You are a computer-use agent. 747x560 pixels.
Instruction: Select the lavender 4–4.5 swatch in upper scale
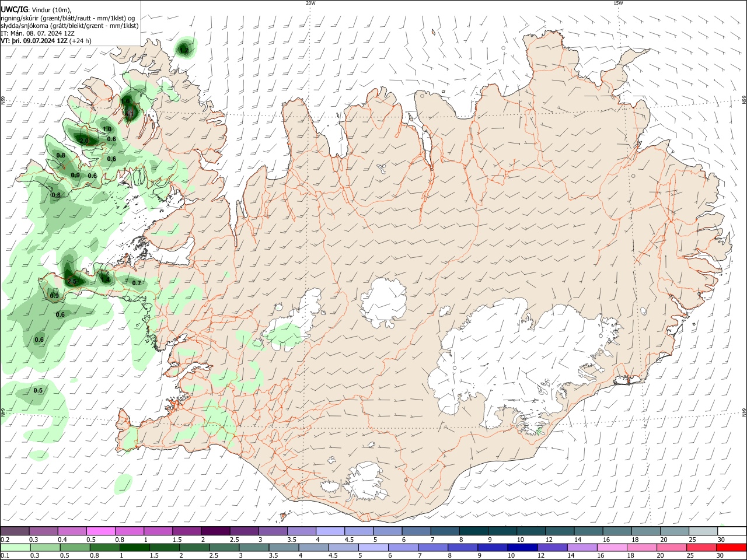click(330, 531)
